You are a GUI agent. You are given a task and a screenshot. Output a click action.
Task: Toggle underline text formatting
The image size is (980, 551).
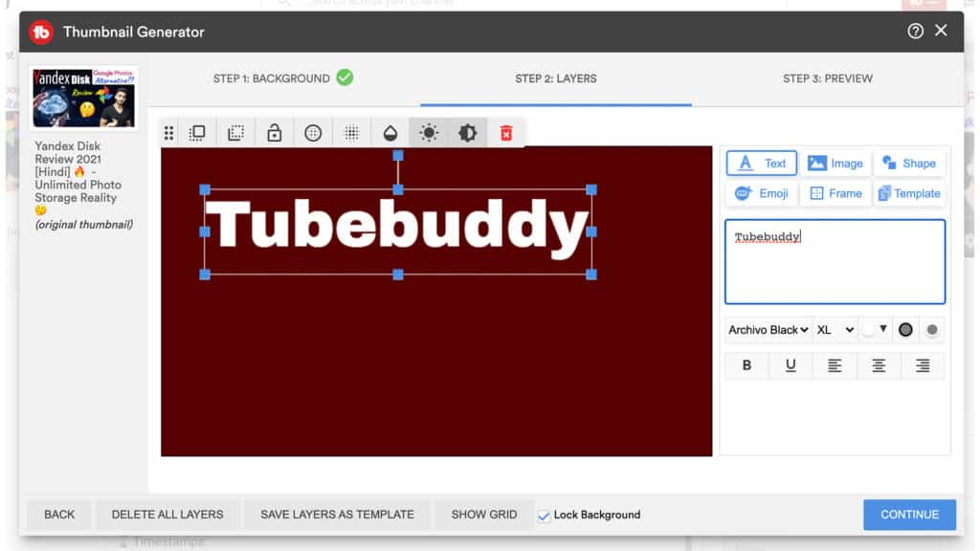coord(791,365)
